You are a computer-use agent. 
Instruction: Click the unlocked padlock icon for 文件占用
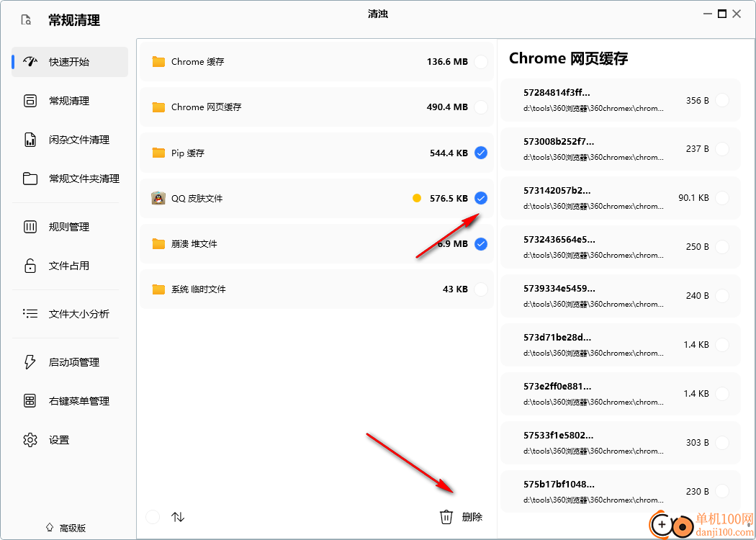click(x=30, y=266)
